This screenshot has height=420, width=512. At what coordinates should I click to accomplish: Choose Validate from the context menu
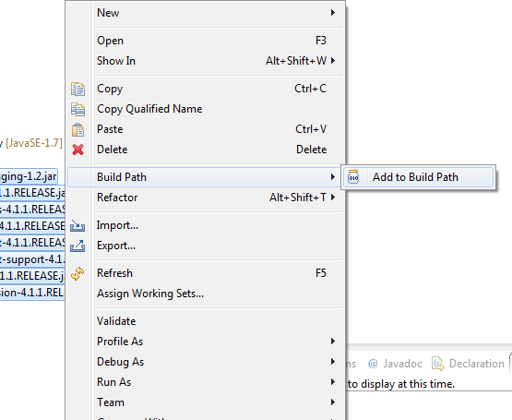tap(206, 321)
